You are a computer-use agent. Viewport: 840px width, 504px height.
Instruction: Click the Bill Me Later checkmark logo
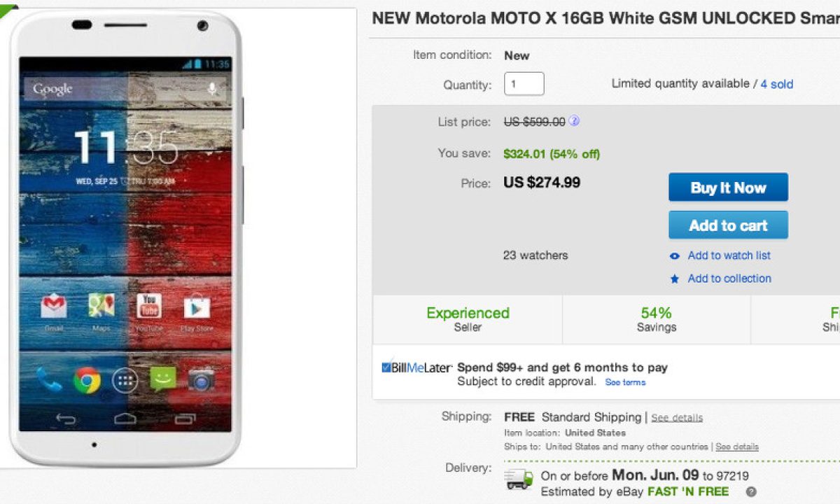tap(386, 367)
